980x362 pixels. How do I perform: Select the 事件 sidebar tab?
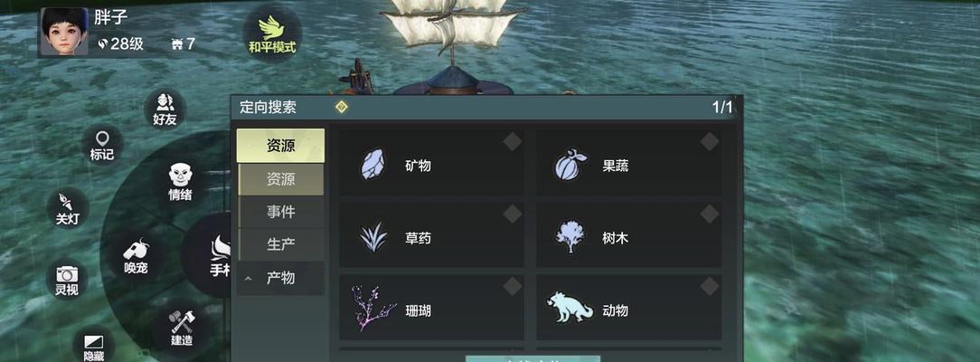(280, 212)
